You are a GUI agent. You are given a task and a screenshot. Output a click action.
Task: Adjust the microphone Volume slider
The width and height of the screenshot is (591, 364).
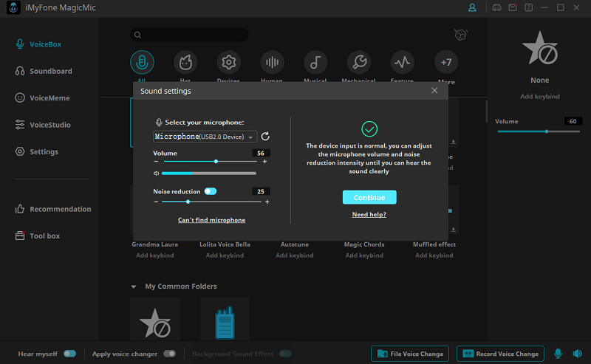pyautogui.click(x=211, y=161)
